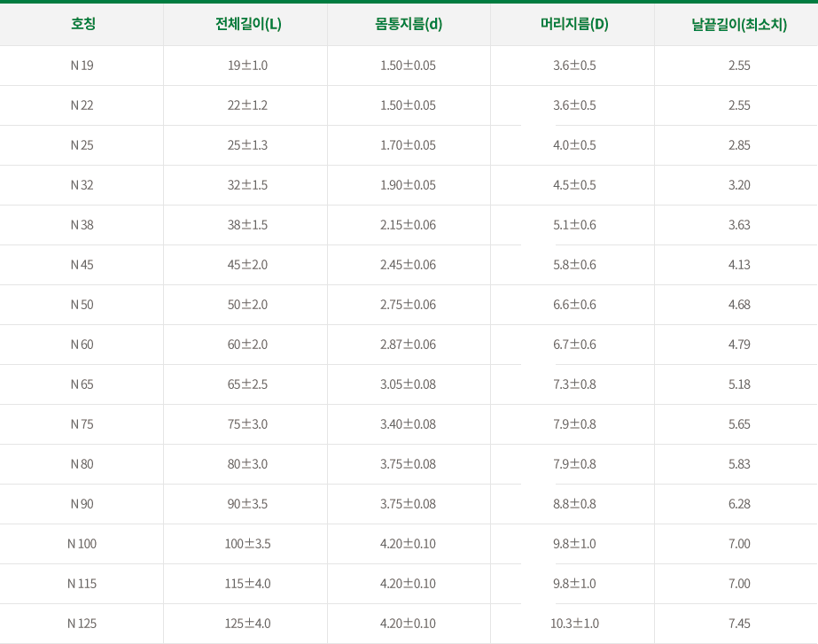The image size is (818, 644).
Task: Click the 25±1.3 length cell
Action: tap(247, 145)
